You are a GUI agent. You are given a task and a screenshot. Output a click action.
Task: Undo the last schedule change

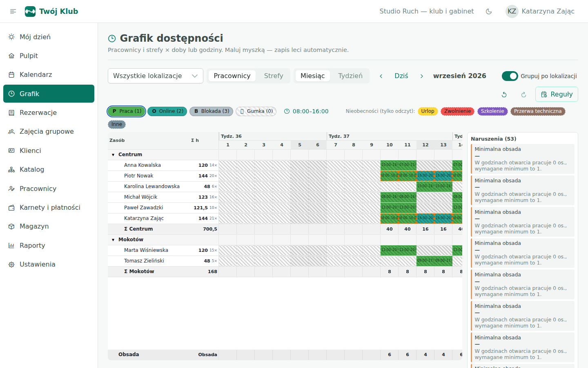(504, 94)
